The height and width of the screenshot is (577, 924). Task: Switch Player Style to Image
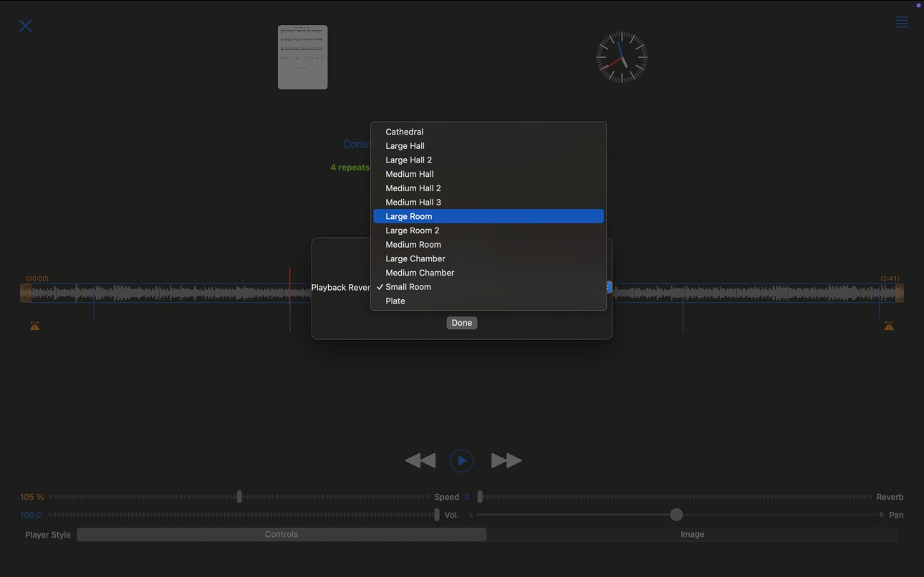point(692,534)
